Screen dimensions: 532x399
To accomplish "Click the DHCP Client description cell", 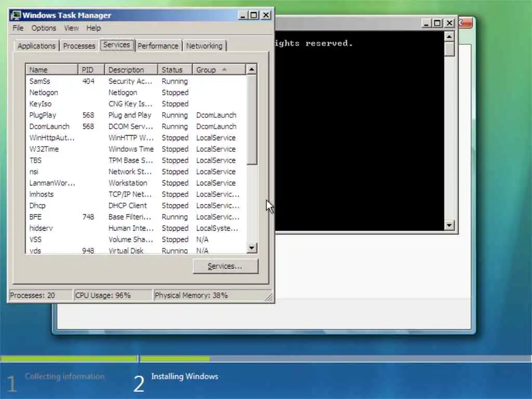I will (128, 206).
